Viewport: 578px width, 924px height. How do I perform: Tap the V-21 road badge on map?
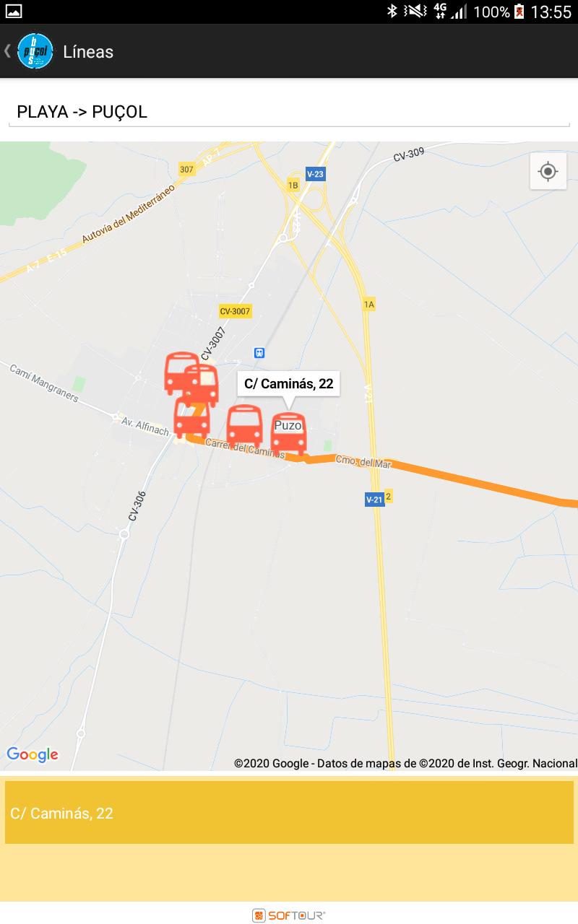point(374,500)
